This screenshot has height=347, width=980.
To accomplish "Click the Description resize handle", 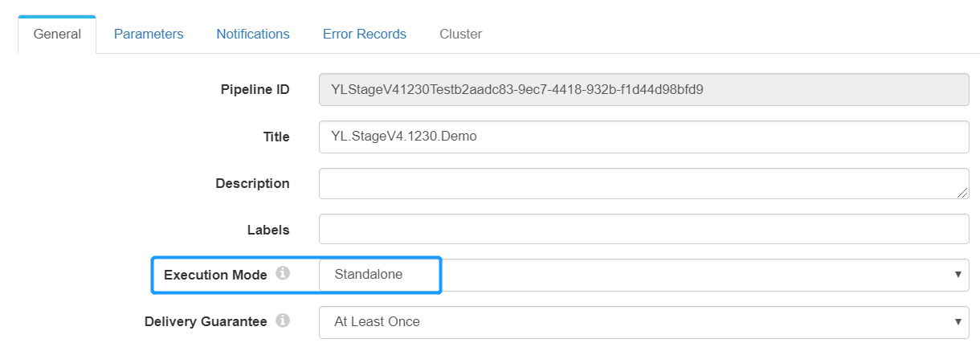I will tap(962, 192).
